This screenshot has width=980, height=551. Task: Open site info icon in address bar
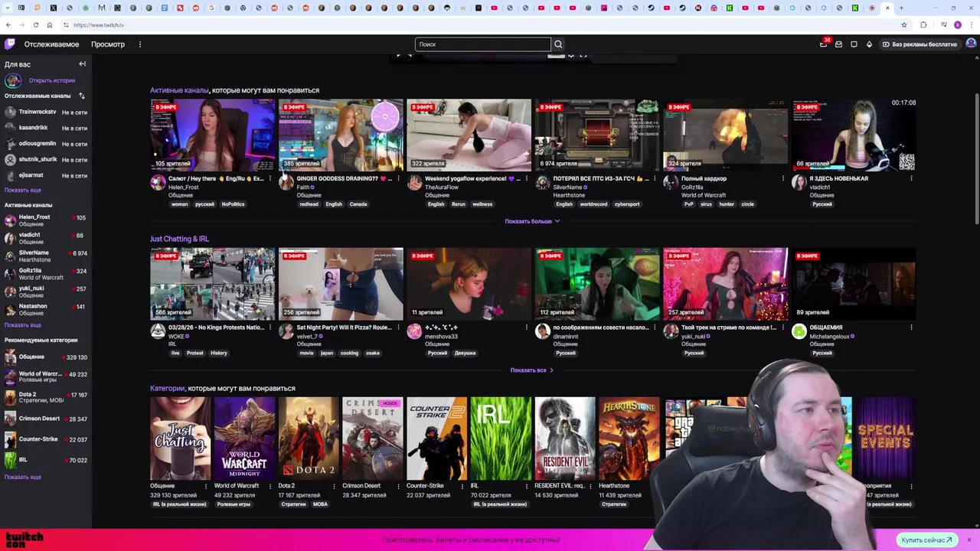pos(66,24)
